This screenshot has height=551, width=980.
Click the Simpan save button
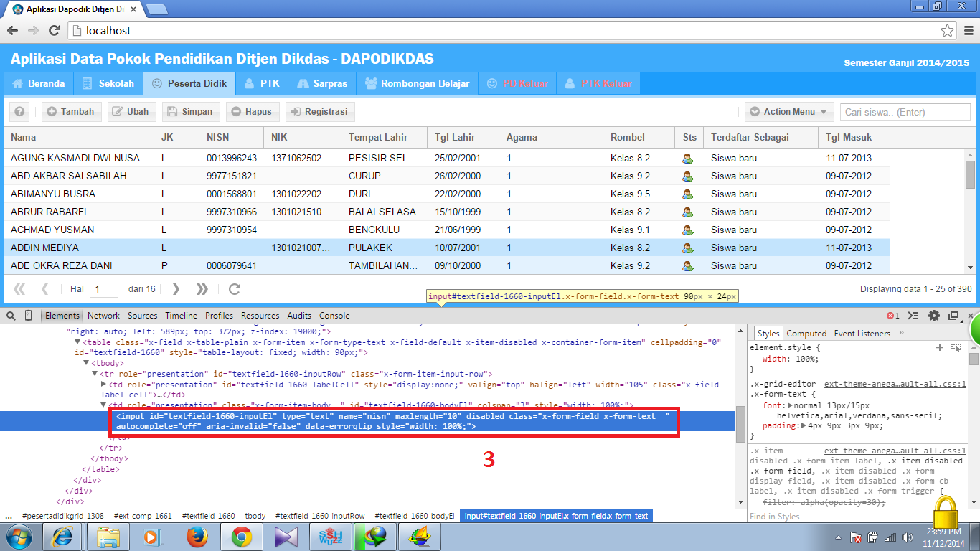point(190,112)
